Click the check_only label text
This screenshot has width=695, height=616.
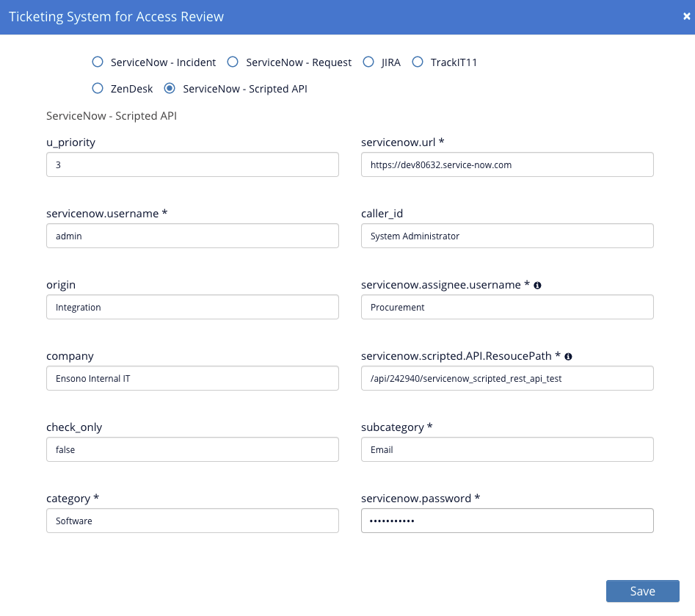[74, 427]
